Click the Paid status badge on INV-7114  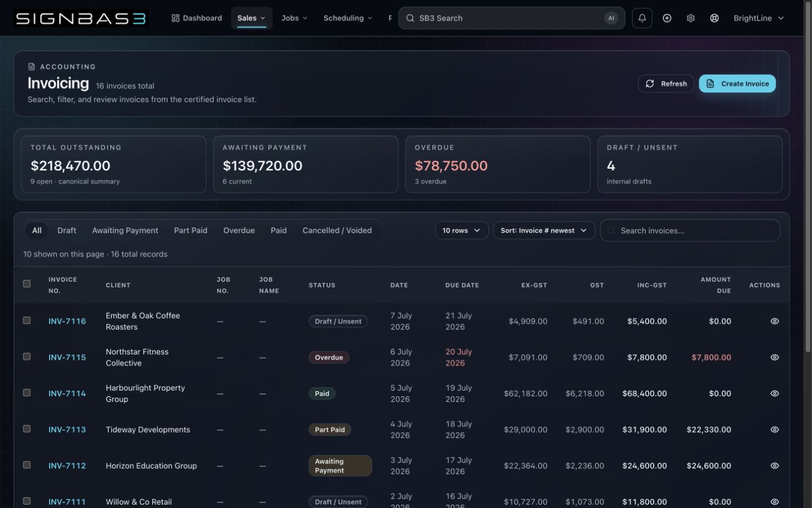[x=322, y=393]
